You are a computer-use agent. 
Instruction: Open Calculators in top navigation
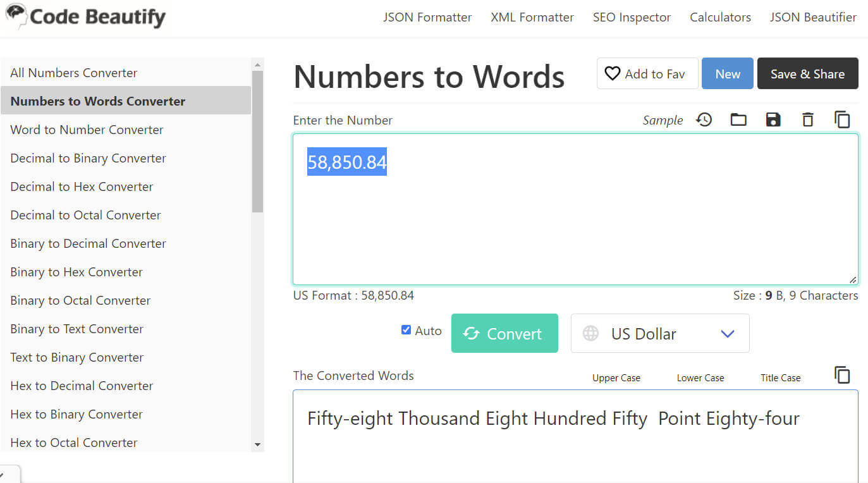tap(720, 18)
